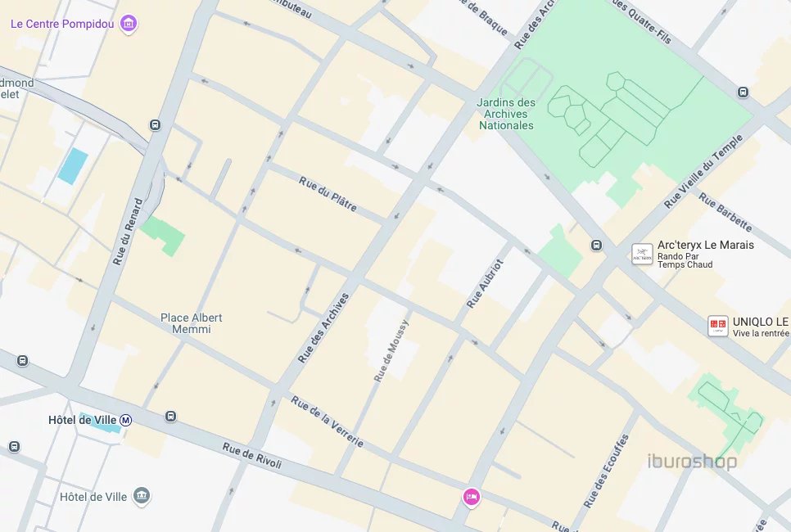Click the UNIQLO LE text label

(x=761, y=322)
